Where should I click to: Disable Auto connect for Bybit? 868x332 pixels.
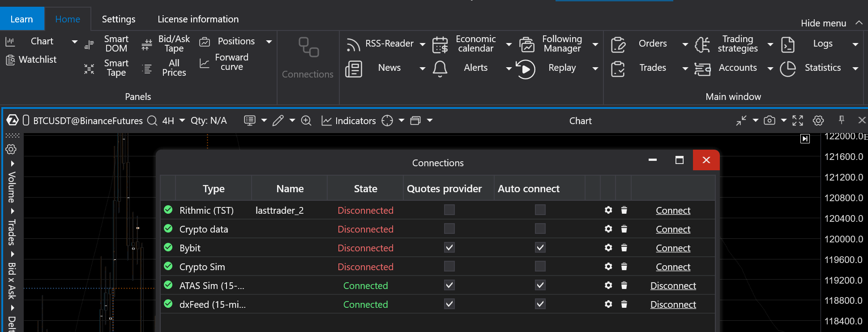point(540,248)
